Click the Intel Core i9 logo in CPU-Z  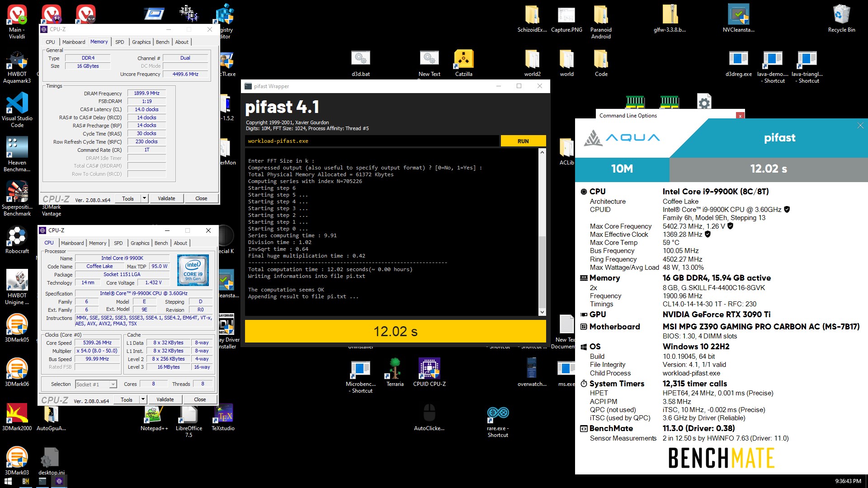[193, 270]
